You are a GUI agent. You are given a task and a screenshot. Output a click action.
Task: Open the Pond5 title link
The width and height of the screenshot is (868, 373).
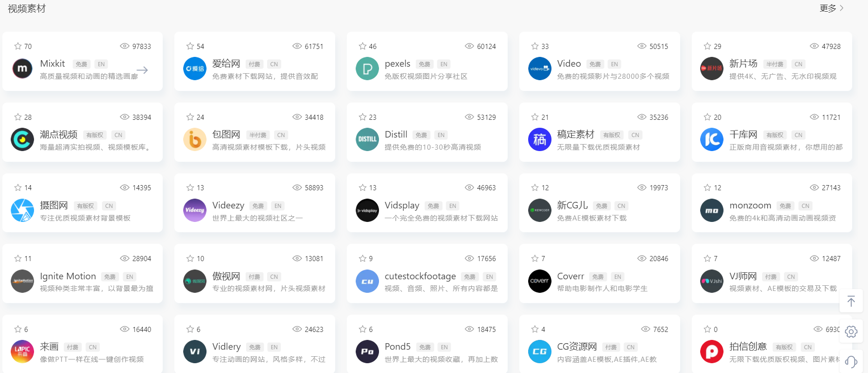pyautogui.click(x=398, y=346)
